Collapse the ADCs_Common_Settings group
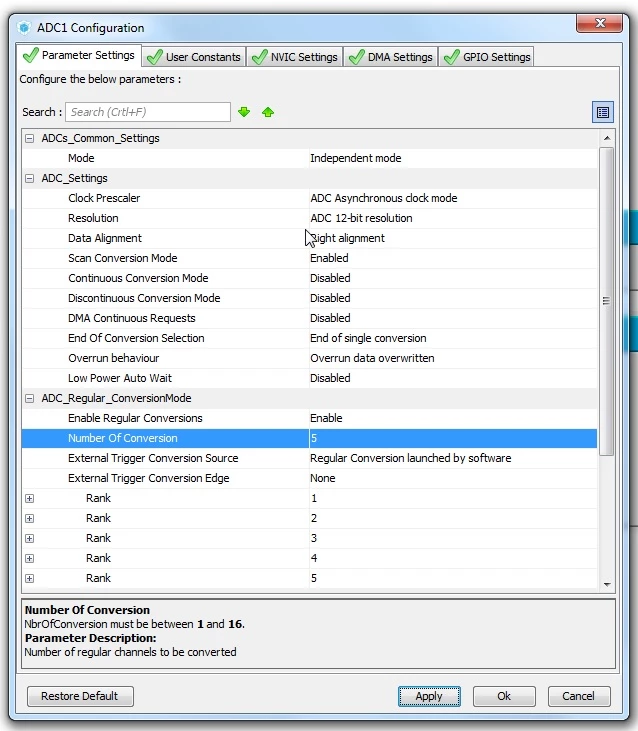638x731 pixels. tap(29, 138)
